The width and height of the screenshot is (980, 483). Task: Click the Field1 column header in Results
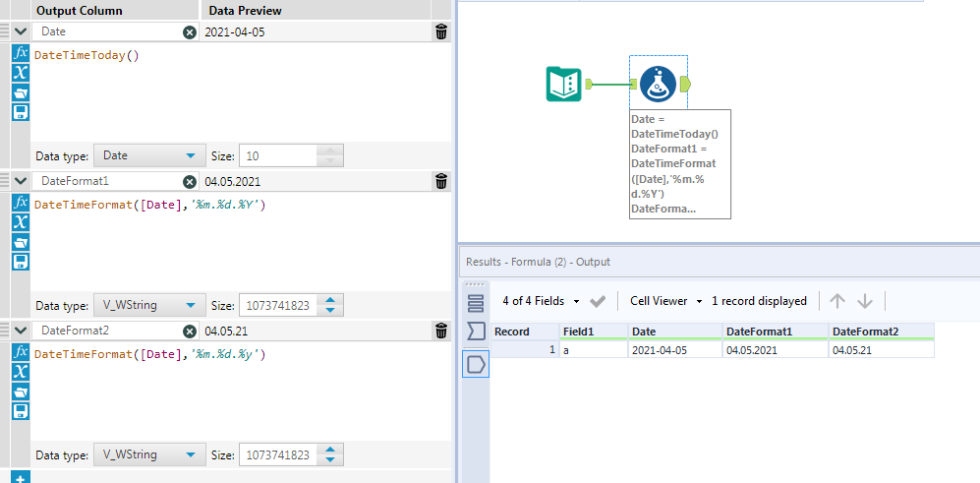tap(594, 332)
